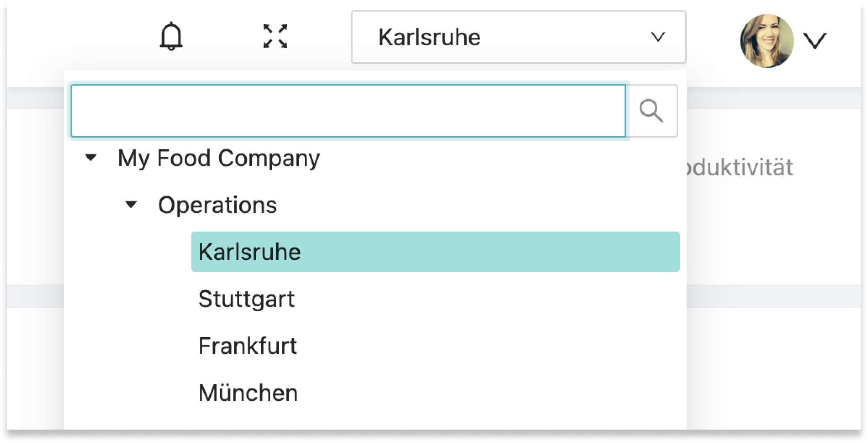Choose the Operations organizational unit

[x=217, y=205]
